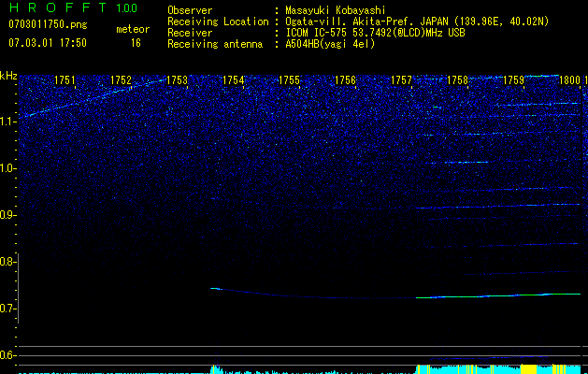
Task: Click the 0.9 kHz frequency label
Action: [x=8, y=215]
